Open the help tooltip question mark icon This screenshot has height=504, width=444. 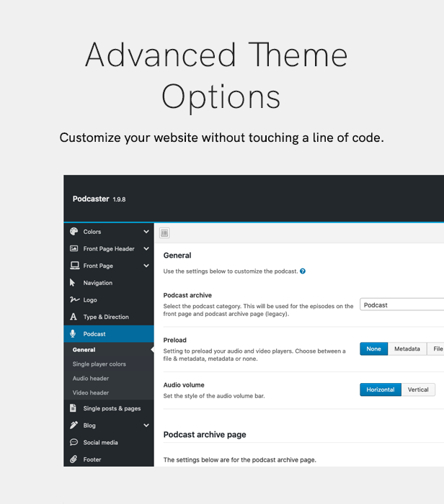(x=303, y=271)
